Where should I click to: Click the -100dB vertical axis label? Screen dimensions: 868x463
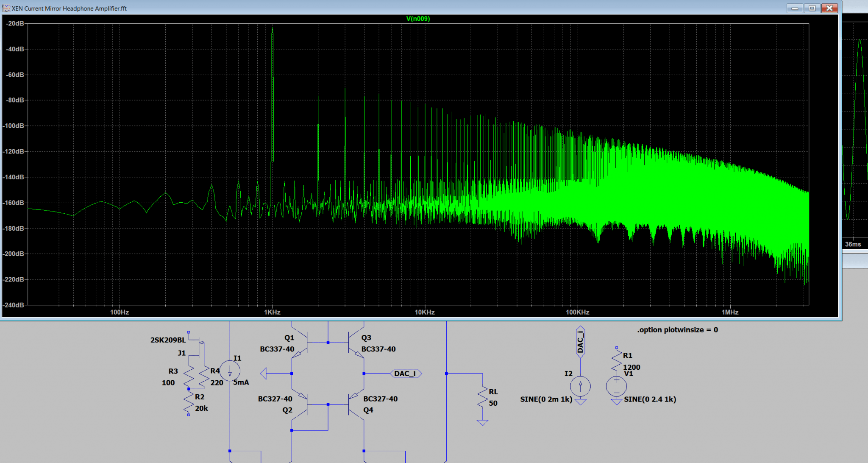pos(14,126)
